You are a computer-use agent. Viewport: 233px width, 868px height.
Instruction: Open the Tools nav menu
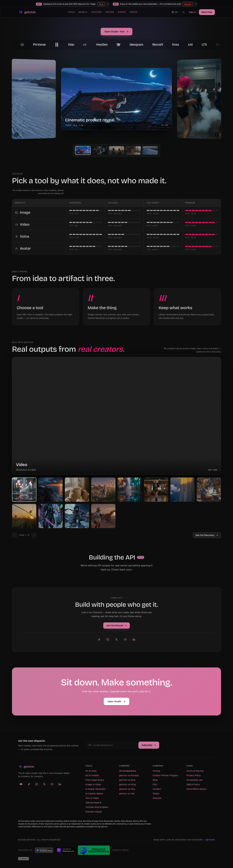tap(71, 12)
